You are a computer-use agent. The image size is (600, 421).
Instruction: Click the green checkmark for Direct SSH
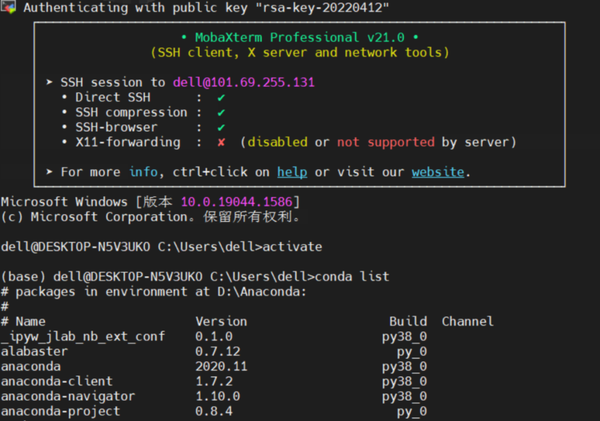click(x=221, y=98)
